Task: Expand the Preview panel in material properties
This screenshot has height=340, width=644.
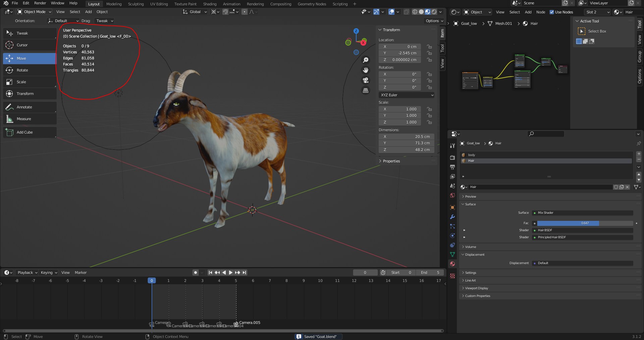Action: click(x=470, y=197)
